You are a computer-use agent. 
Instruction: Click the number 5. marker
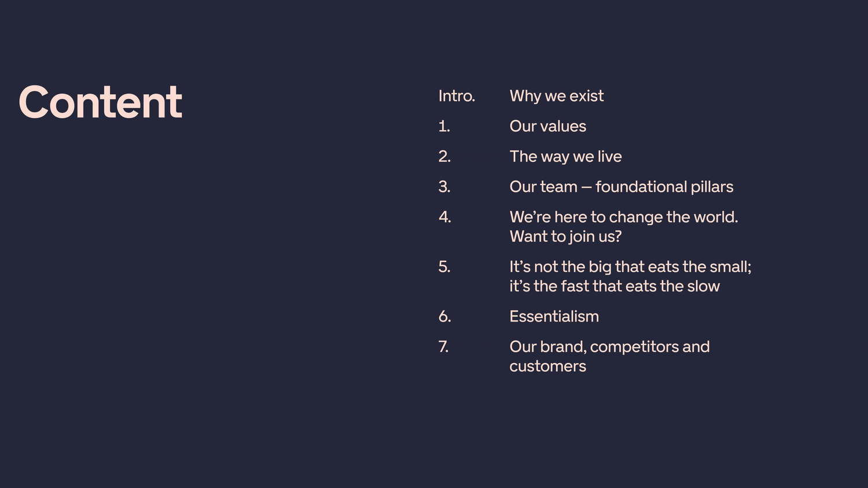point(444,267)
